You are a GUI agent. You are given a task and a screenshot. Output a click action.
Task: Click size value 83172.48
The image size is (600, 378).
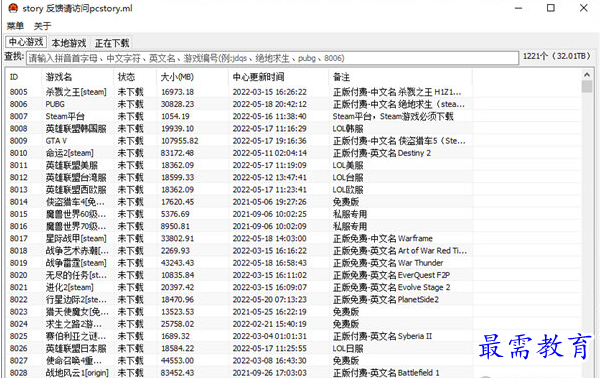[177, 153]
